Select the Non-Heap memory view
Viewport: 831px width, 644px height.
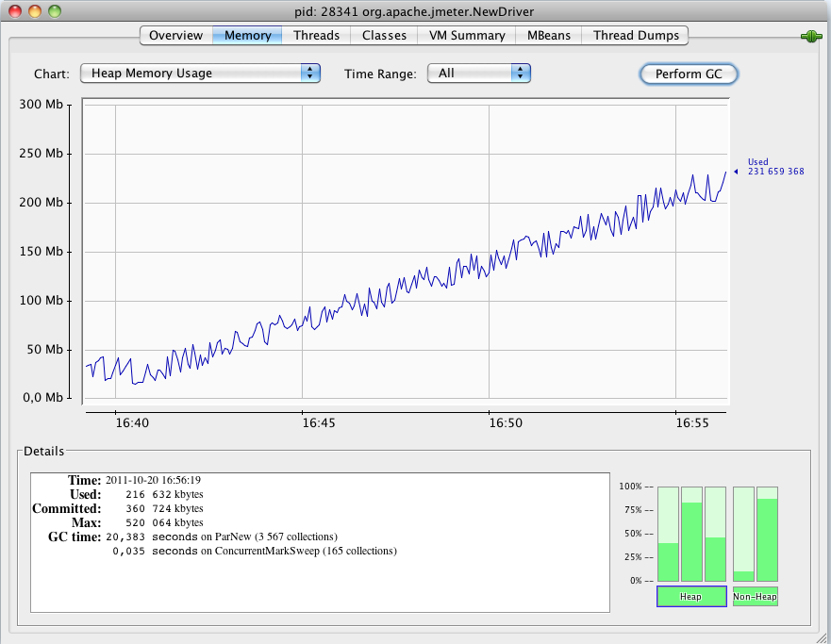click(756, 596)
